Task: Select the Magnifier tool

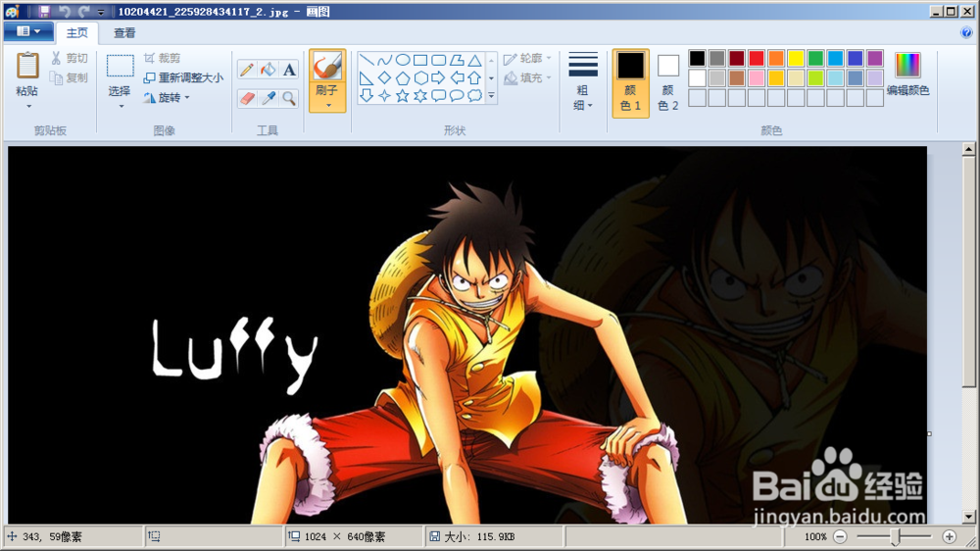Action: click(289, 98)
